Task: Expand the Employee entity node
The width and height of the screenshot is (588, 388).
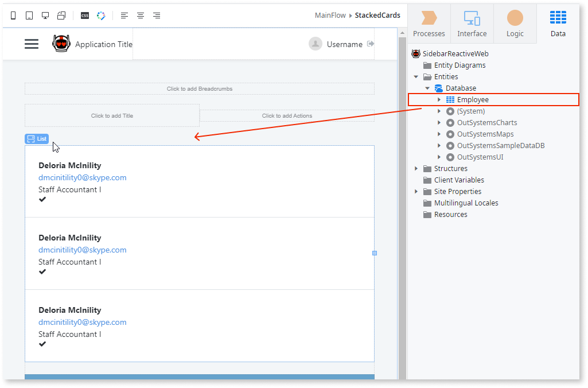Action: (439, 99)
